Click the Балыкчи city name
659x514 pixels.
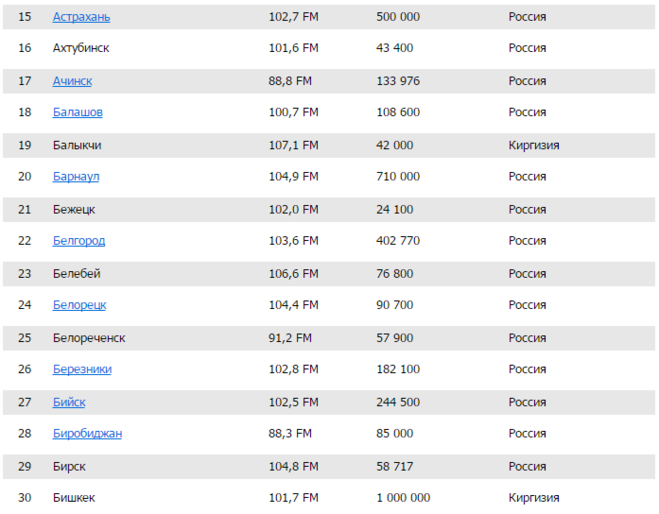click(x=77, y=145)
